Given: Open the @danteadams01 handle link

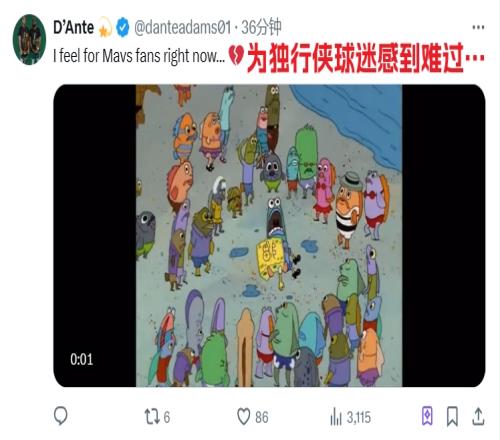Looking at the screenshot, I should [x=182, y=27].
